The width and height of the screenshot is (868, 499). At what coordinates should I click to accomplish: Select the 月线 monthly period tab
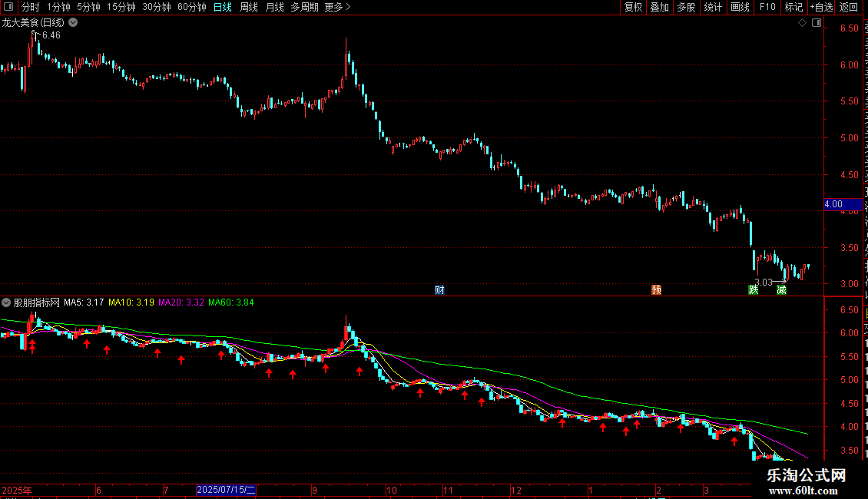[274, 7]
